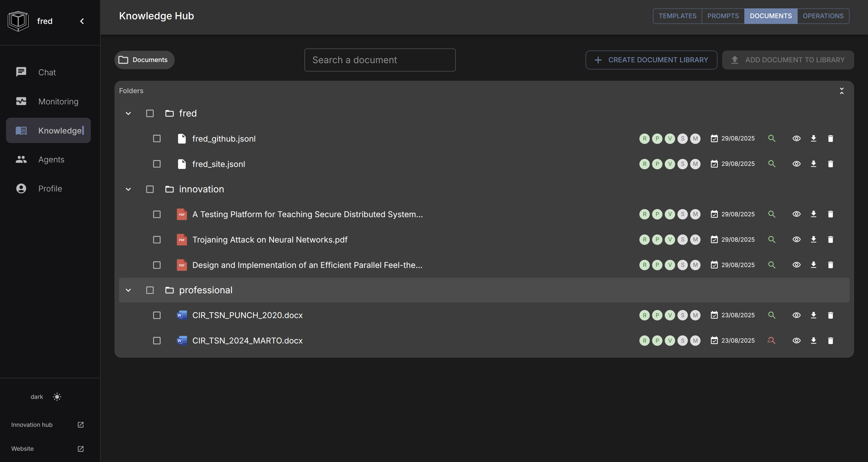
Task: Check the innovation folder checkbox
Action: (x=150, y=189)
